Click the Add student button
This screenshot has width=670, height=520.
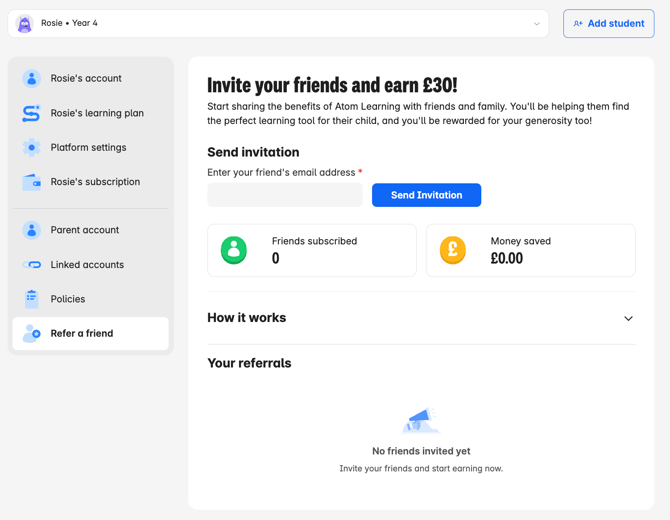pos(608,24)
